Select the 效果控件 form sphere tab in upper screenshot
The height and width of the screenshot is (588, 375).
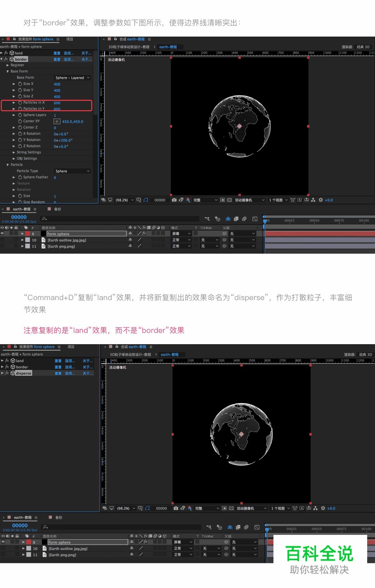36,39
